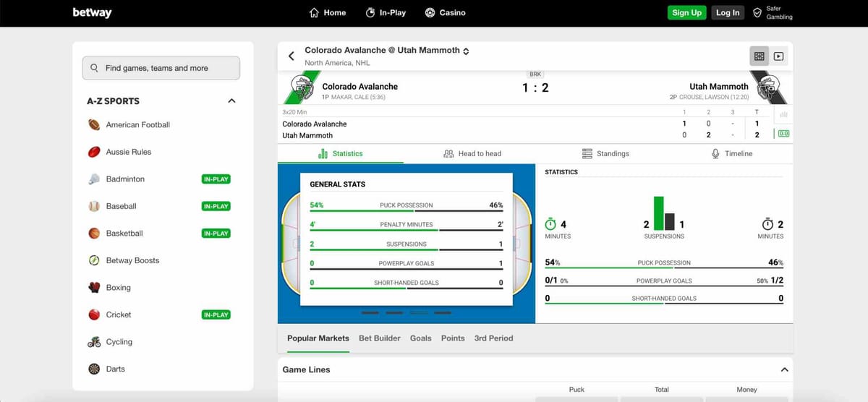Select Basketball ball icon
The height and width of the screenshot is (402, 868).
(94, 233)
